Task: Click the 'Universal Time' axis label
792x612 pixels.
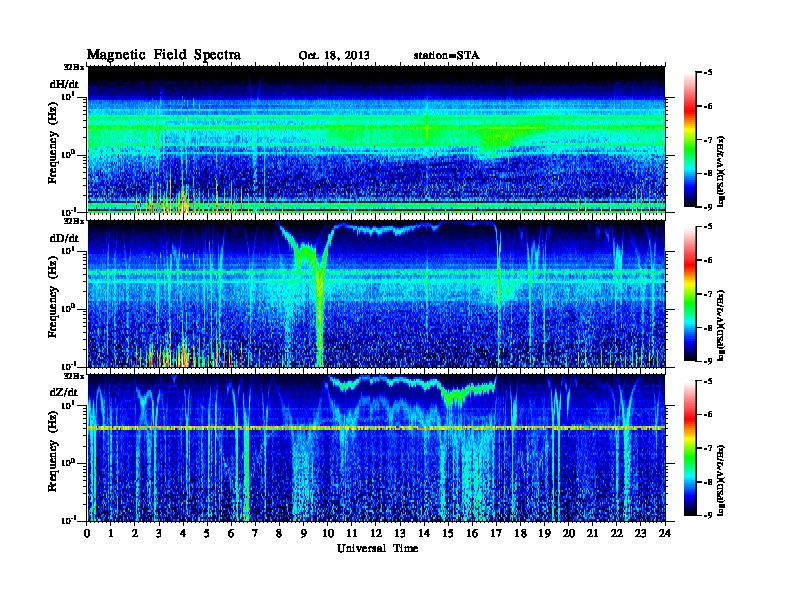Action: pyautogui.click(x=377, y=548)
